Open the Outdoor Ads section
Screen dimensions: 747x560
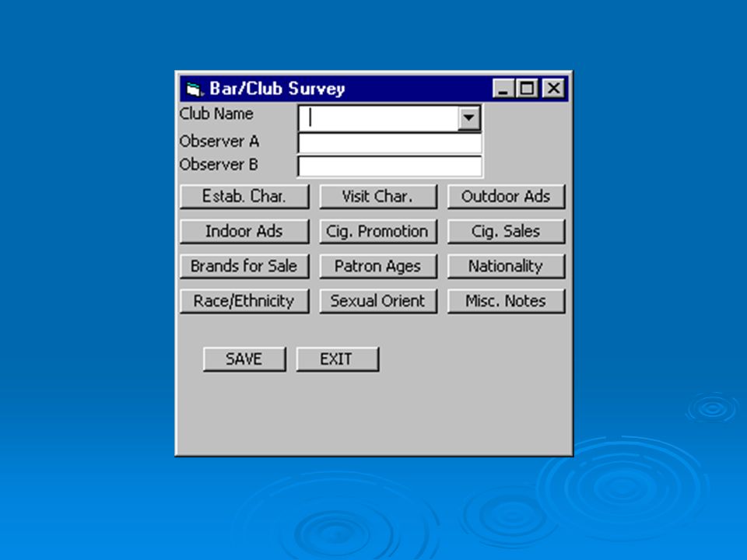click(x=506, y=197)
